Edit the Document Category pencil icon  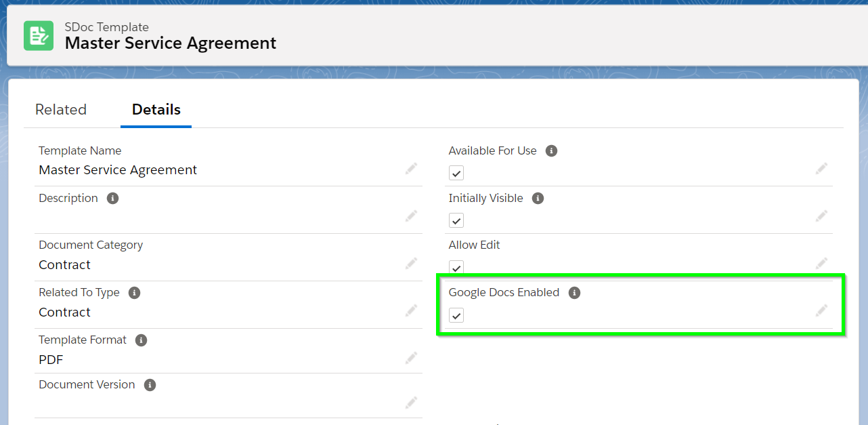pos(411,264)
